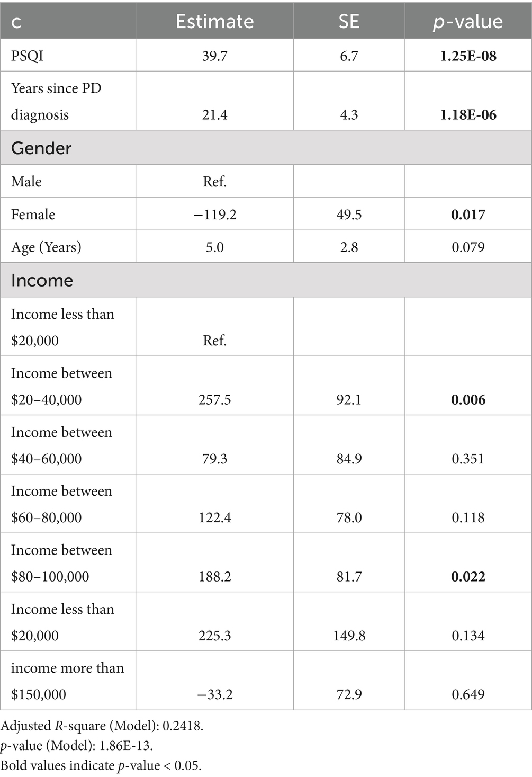Click the 0.079 p-value cell
Image resolution: width=532 pixels, height=777 pixels.
click(468, 247)
